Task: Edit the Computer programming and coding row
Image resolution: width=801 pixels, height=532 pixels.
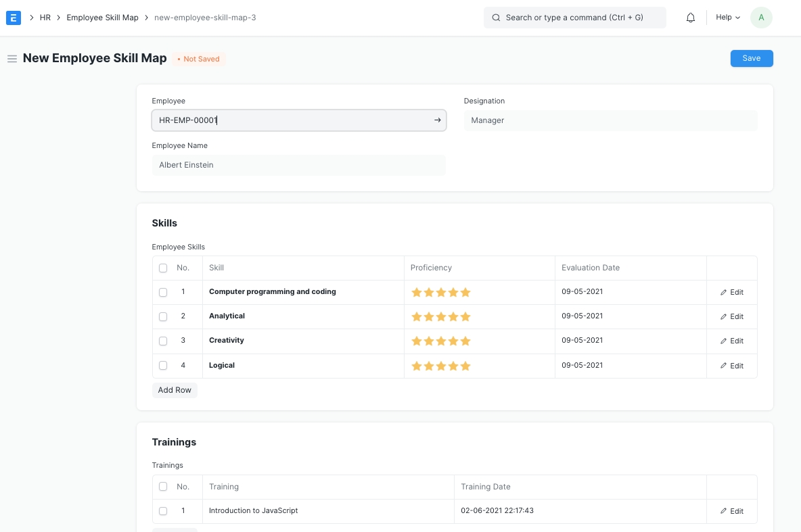Action: coord(731,293)
